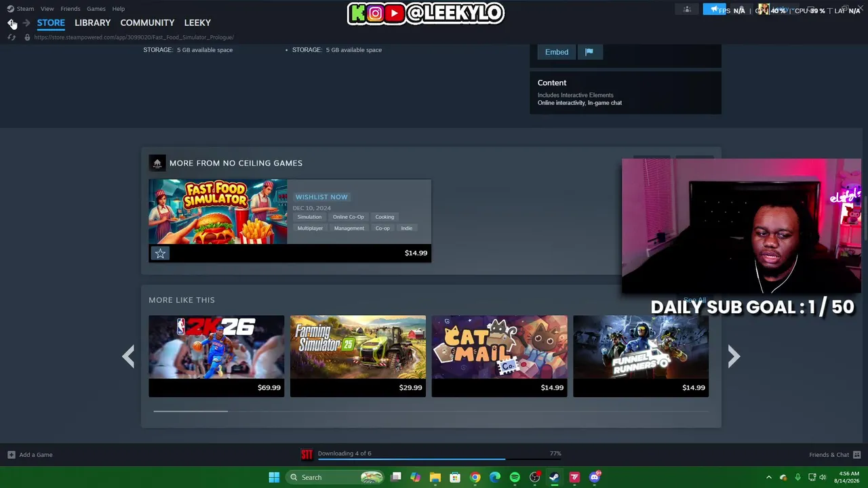Open the Cat Mail Co. game card

(499, 356)
